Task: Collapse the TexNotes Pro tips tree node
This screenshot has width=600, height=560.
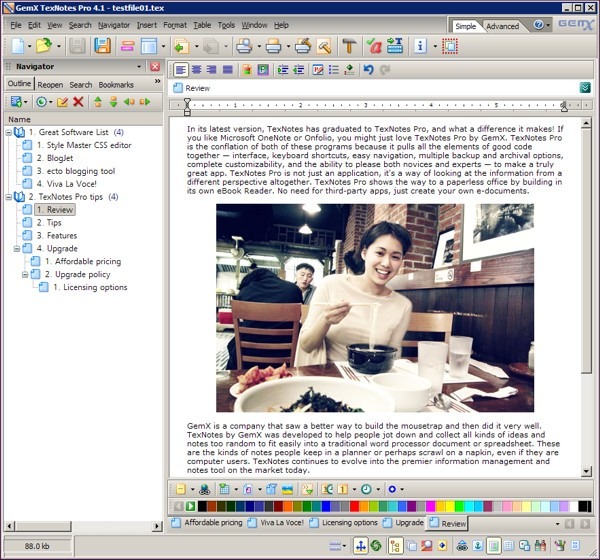Action: click(x=8, y=197)
